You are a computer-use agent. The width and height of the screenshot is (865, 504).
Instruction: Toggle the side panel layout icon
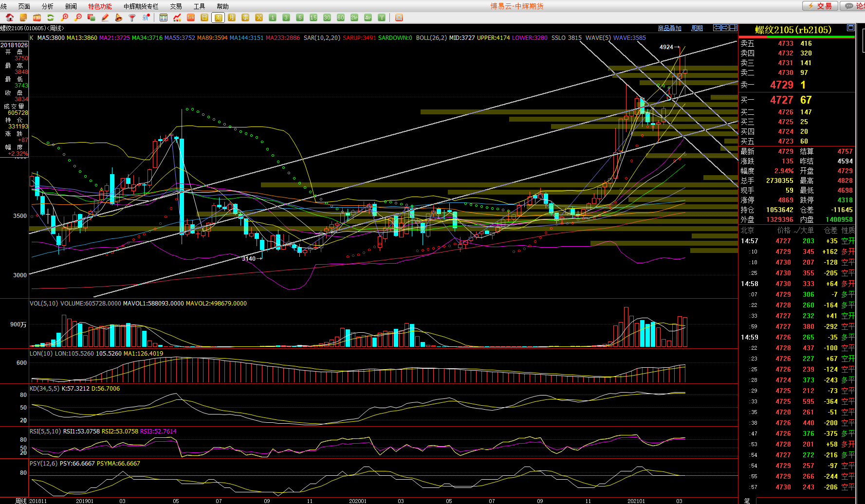[733, 28]
